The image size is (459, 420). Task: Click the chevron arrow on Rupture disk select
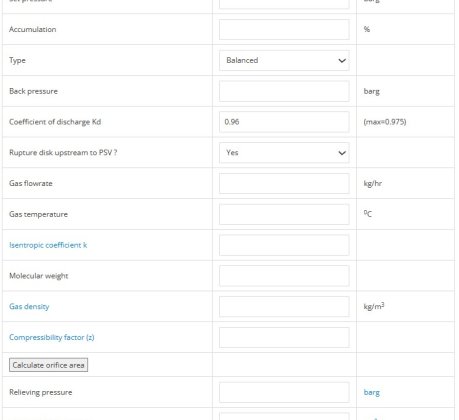[x=342, y=153]
